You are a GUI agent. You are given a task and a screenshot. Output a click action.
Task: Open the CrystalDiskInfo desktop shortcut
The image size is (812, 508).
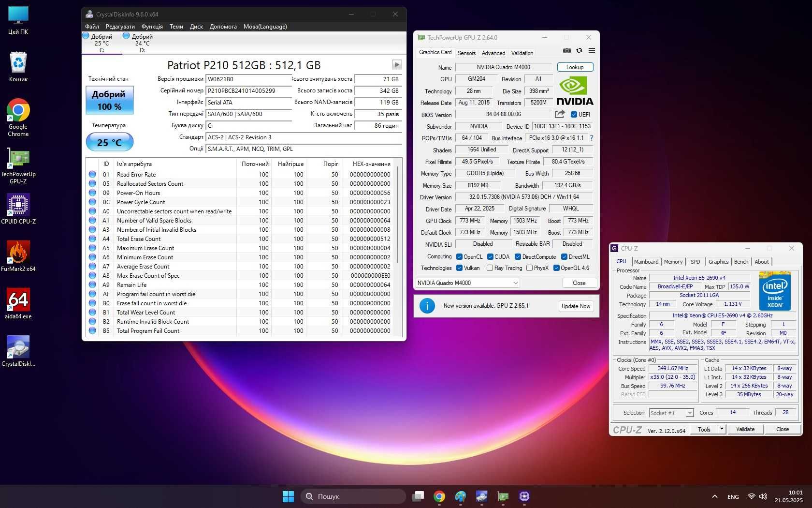[18, 351]
